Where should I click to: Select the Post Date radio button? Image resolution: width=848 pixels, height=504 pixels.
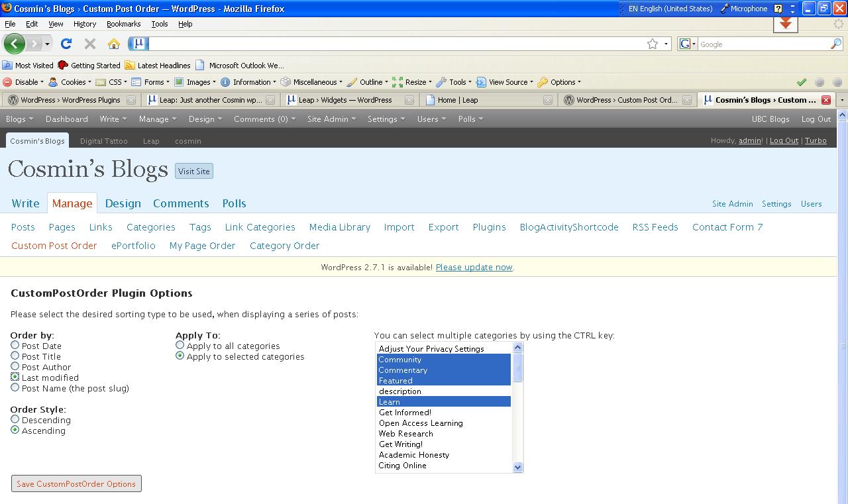[15, 345]
